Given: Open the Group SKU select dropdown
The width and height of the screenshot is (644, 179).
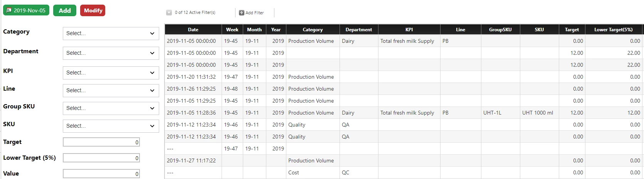Looking at the screenshot, I should point(111,108).
